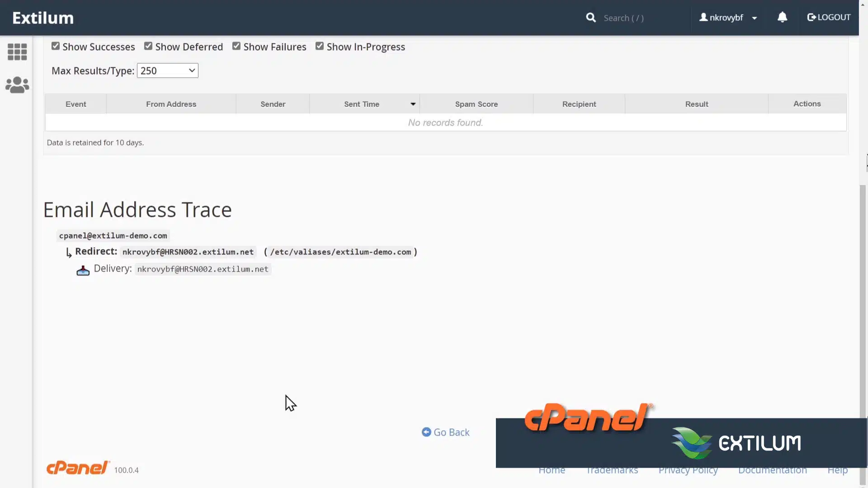This screenshot has height=488, width=868.
Task: Select the /etc/valiases/extilum-demo.com path
Action: (340, 252)
